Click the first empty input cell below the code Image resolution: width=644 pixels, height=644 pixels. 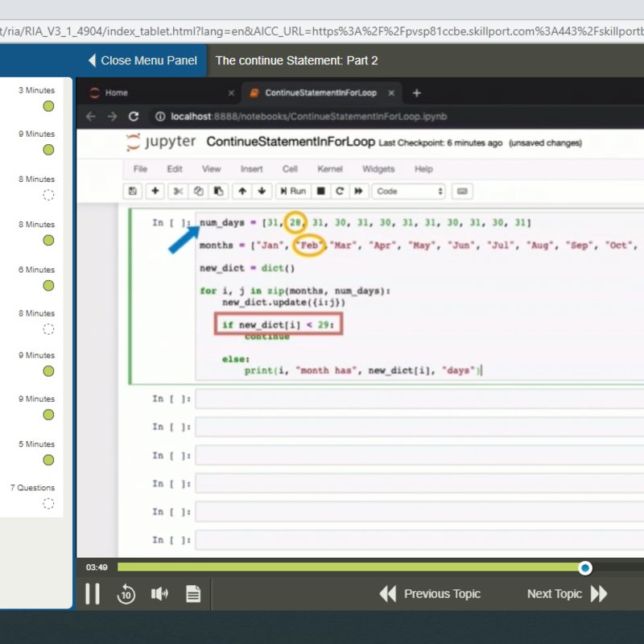419,399
